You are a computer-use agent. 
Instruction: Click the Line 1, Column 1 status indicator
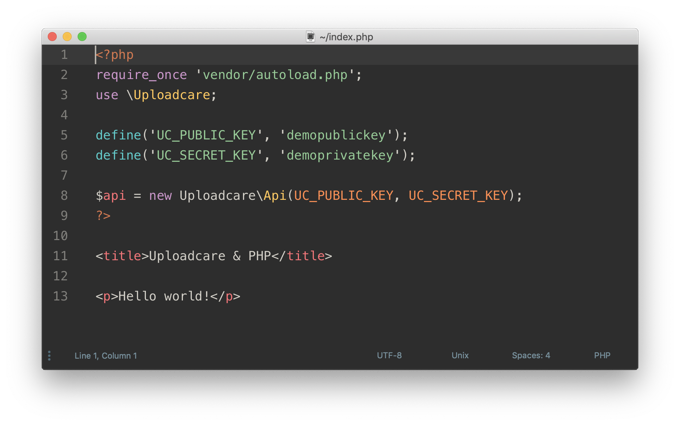(x=105, y=356)
